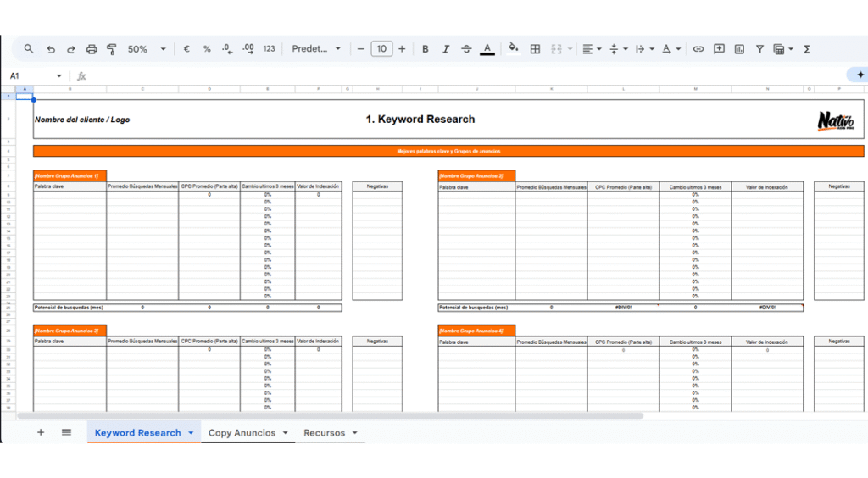The width and height of the screenshot is (868, 478).
Task: Increase font size with plus button
Action: coord(402,49)
